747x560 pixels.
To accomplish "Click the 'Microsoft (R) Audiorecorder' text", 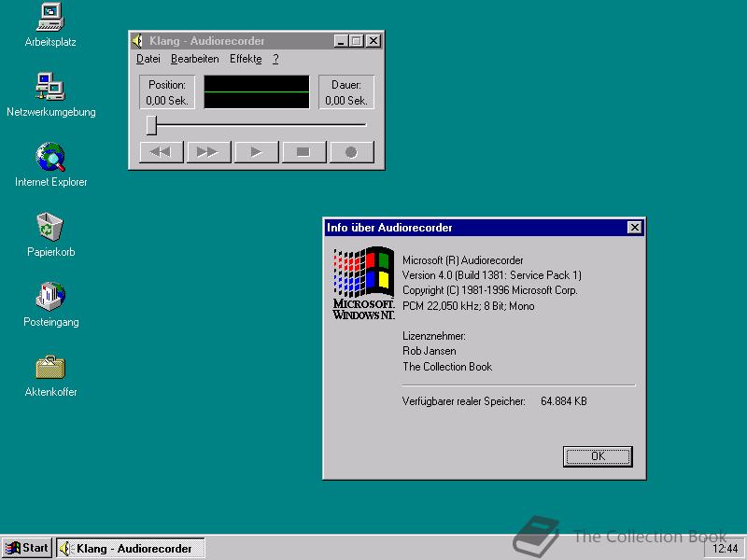I will point(462,260).
